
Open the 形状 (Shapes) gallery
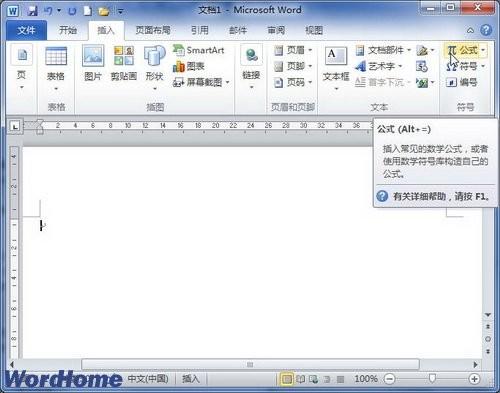pos(155,68)
